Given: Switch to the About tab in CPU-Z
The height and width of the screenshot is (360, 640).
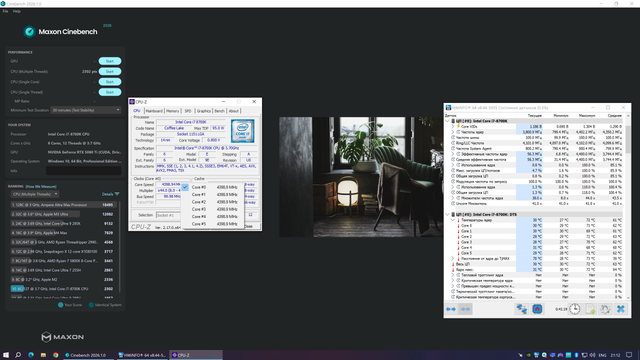Looking at the screenshot, I should point(233,111).
